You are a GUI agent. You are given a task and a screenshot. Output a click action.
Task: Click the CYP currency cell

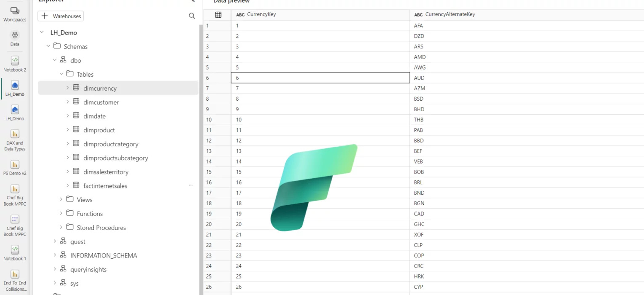[x=527, y=287]
